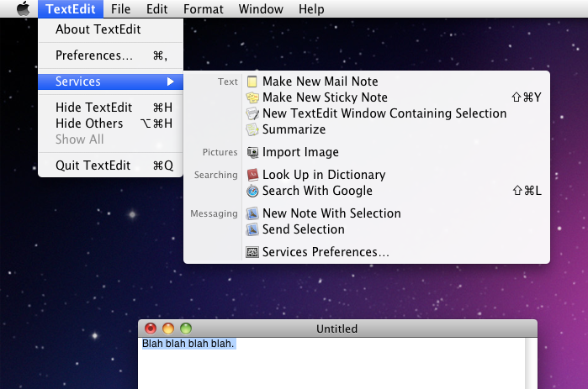The width and height of the screenshot is (588, 389).
Task: Open the Help menu
Action: click(311, 8)
